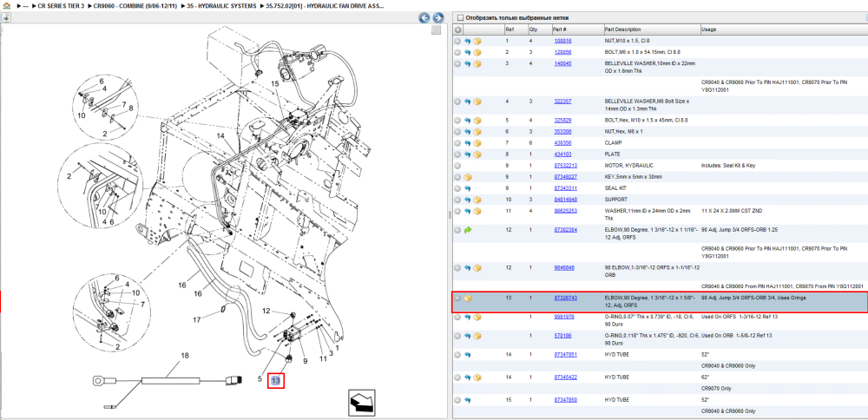Click callout number 13 in the diagram

pos(276,380)
